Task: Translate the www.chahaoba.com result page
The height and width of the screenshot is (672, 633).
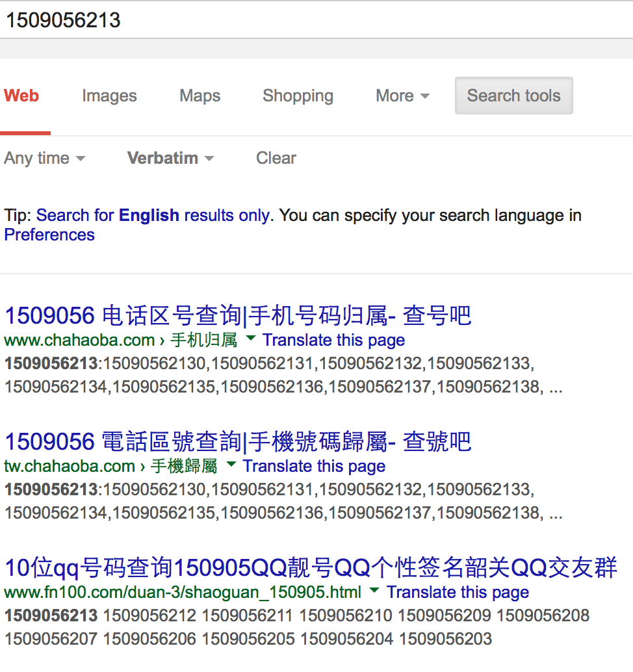Action: (333, 340)
